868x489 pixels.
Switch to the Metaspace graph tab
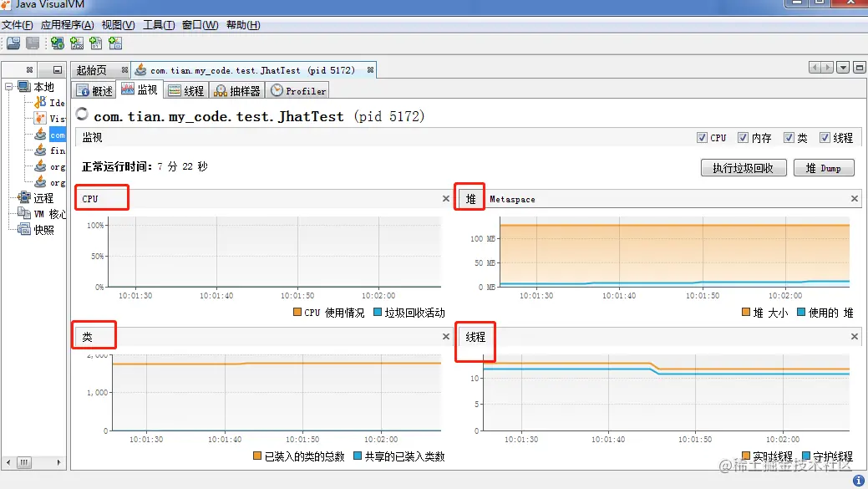click(x=512, y=200)
